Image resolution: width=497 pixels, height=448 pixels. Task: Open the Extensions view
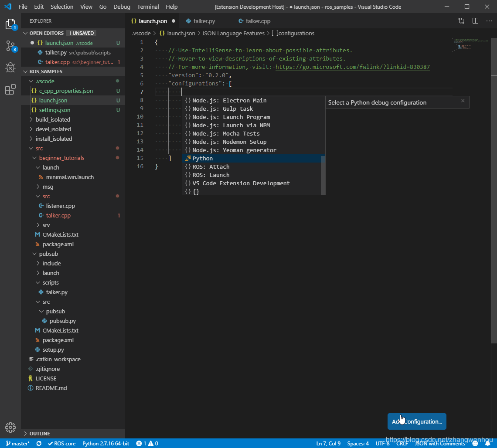coord(10,89)
